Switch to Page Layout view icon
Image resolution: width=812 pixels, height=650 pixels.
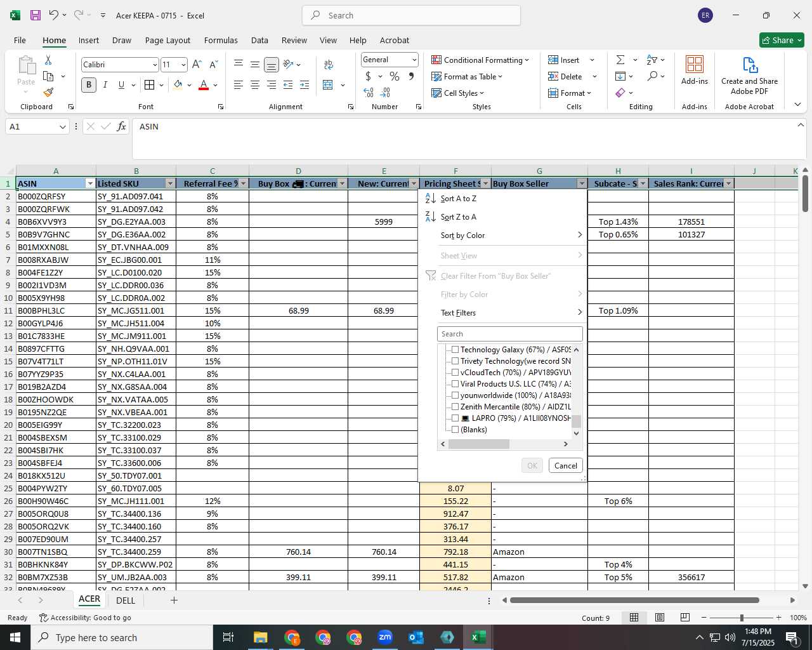coord(660,618)
